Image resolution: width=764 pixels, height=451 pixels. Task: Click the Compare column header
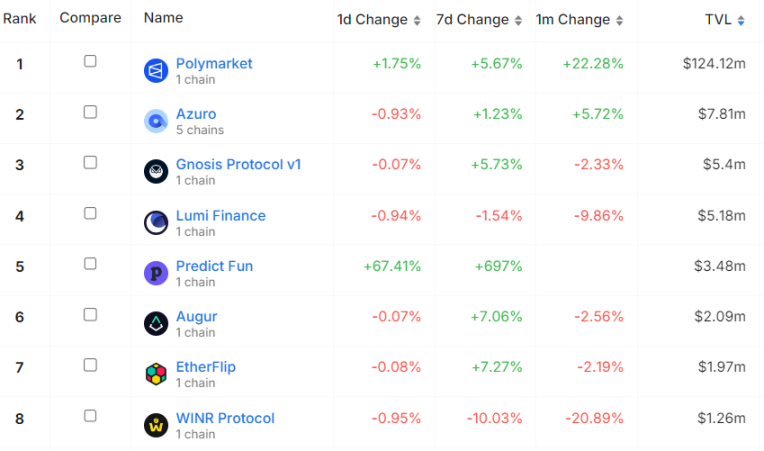(x=90, y=18)
